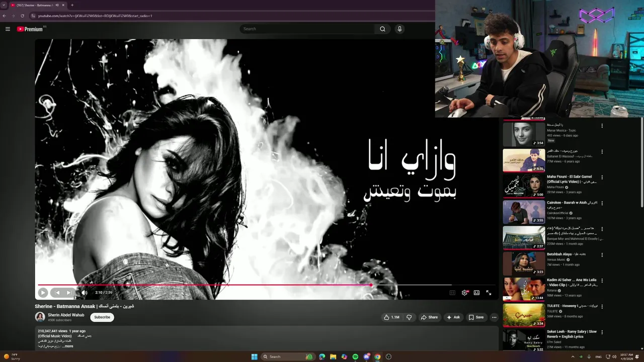Share the Batmanna Ansak video
644x362 pixels.
tap(429, 317)
